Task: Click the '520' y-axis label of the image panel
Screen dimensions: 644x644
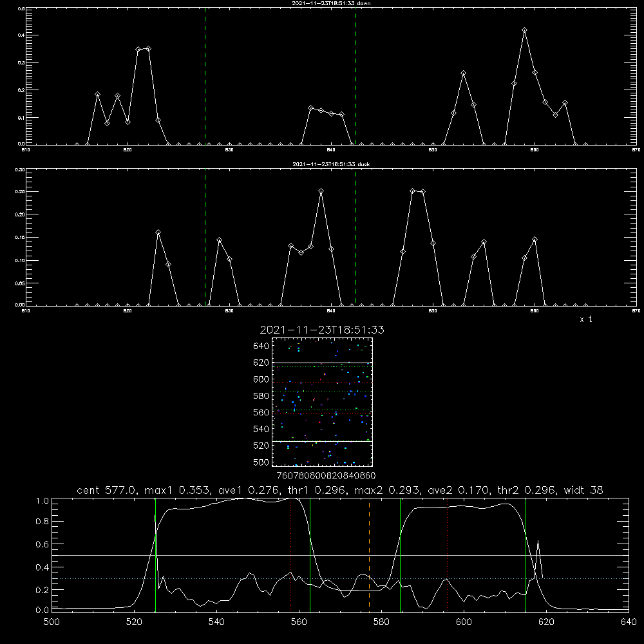Action: coord(261,446)
